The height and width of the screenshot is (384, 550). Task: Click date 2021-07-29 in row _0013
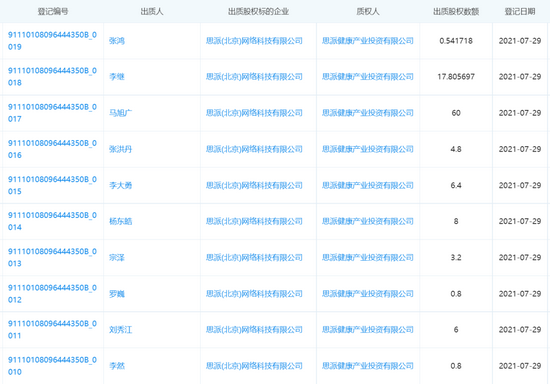coord(520,257)
